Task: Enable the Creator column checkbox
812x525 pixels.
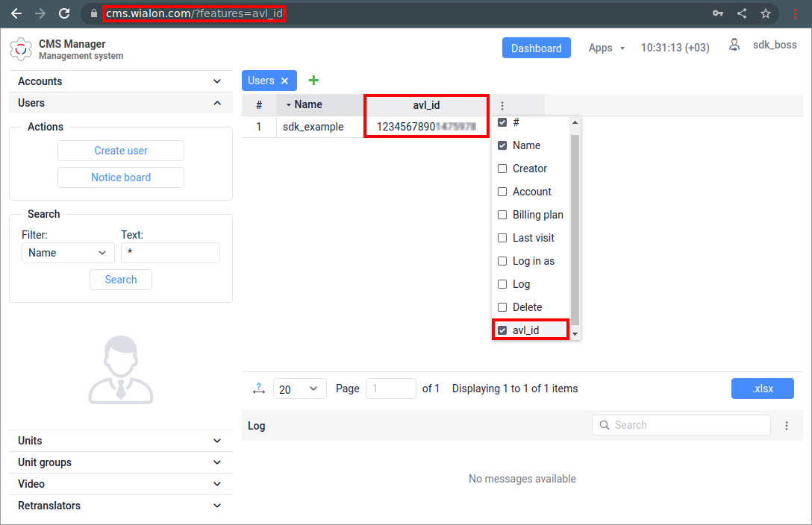Action: (x=502, y=169)
